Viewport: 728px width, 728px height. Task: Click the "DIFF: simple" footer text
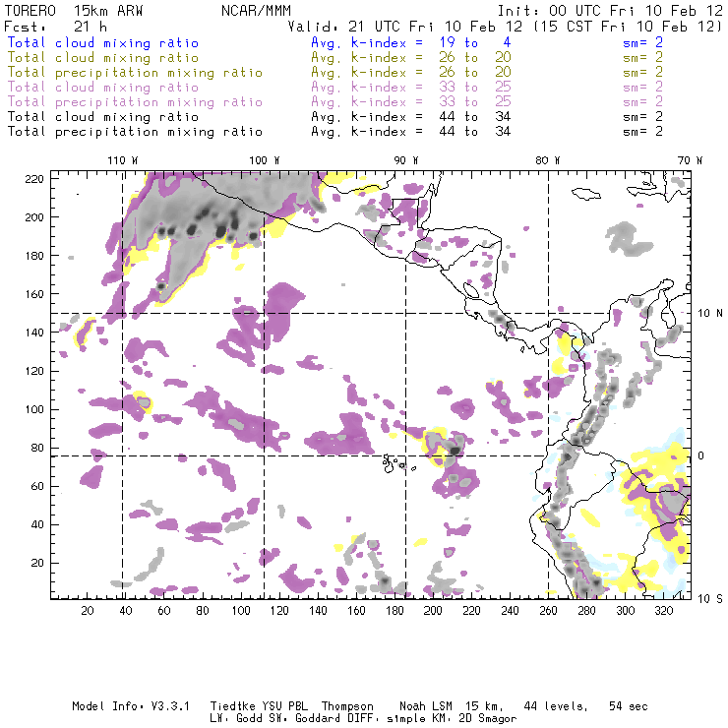point(384,719)
